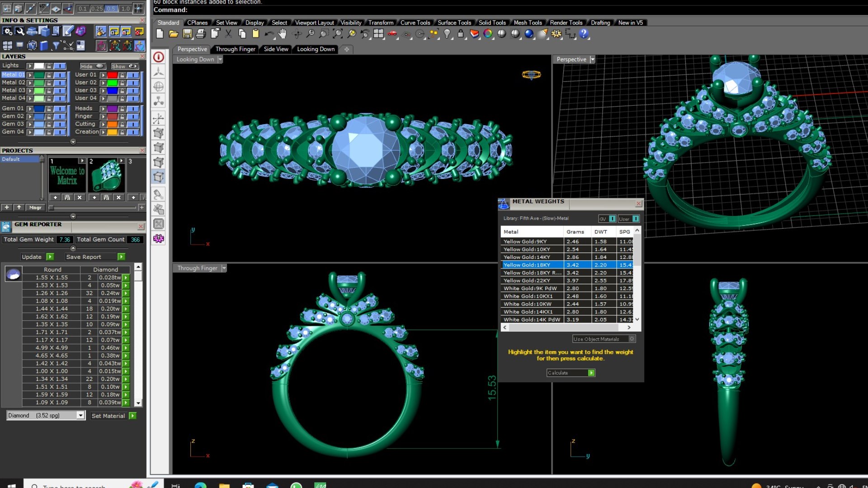Select the Pan hand tool
868x488 pixels.
[283, 33]
